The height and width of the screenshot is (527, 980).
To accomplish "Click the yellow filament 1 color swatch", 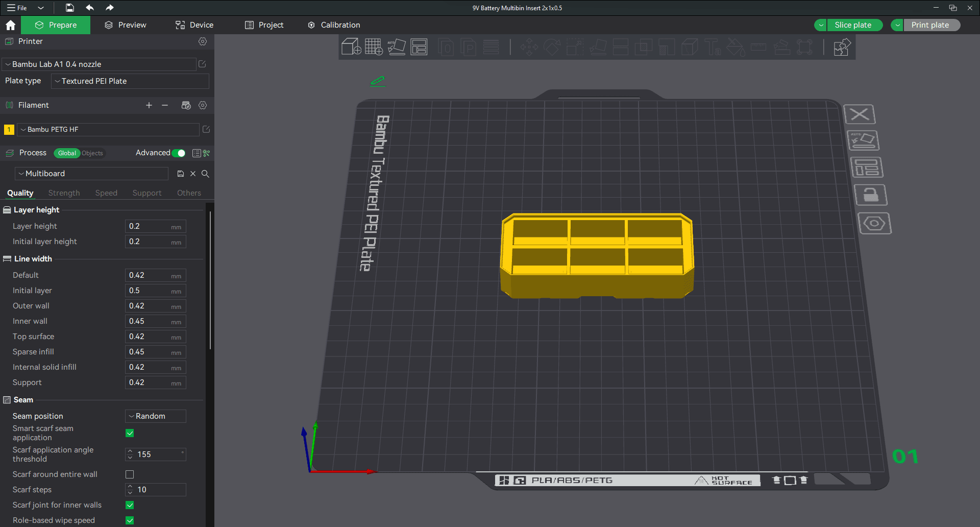I will [x=9, y=130].
